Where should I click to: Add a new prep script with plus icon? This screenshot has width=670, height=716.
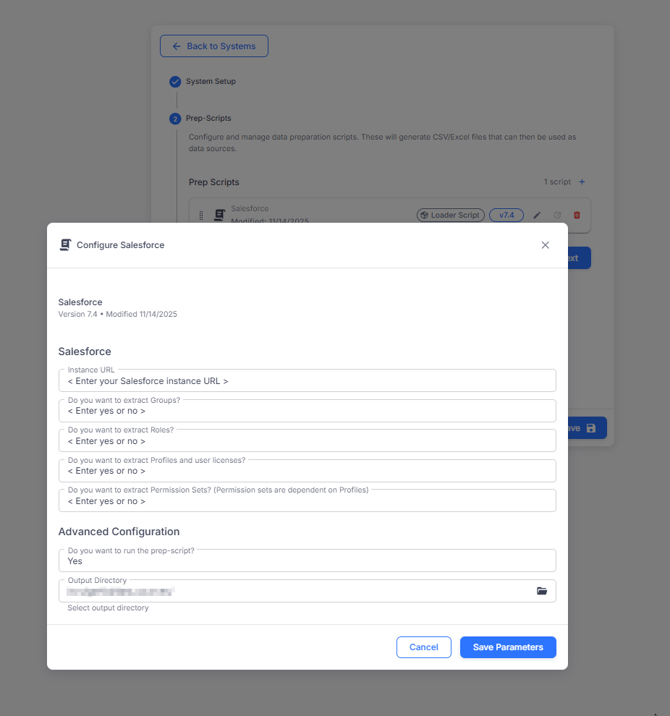(583, 182)
